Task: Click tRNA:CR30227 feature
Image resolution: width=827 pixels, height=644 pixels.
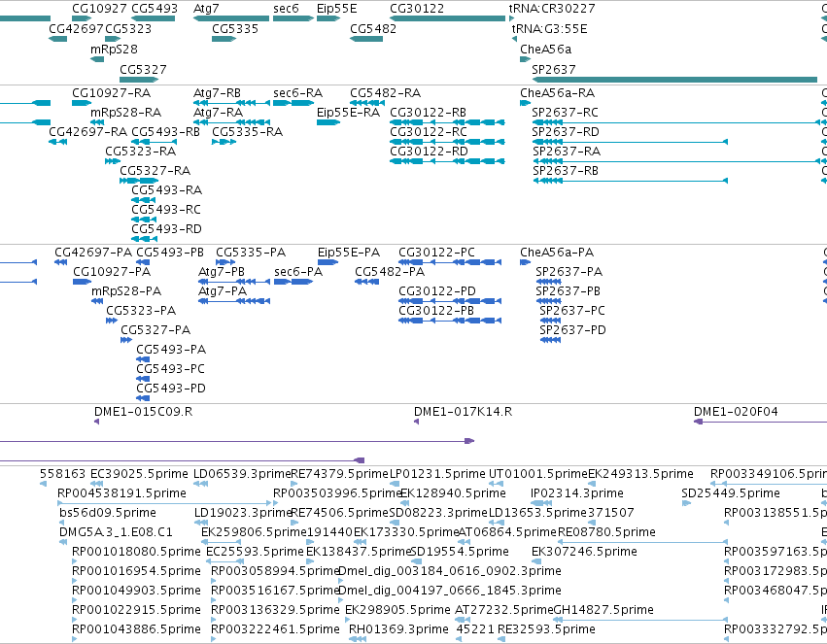Action: (511, 18)
